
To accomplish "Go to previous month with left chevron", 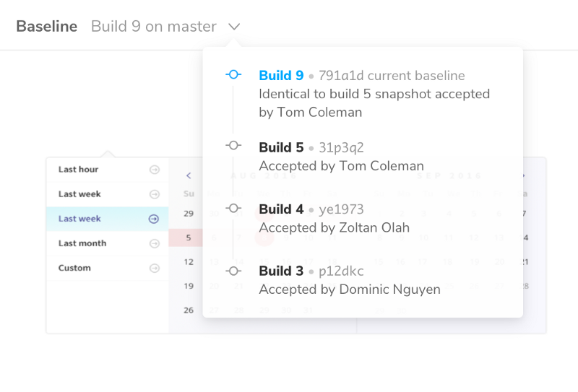I will [189, 175].
